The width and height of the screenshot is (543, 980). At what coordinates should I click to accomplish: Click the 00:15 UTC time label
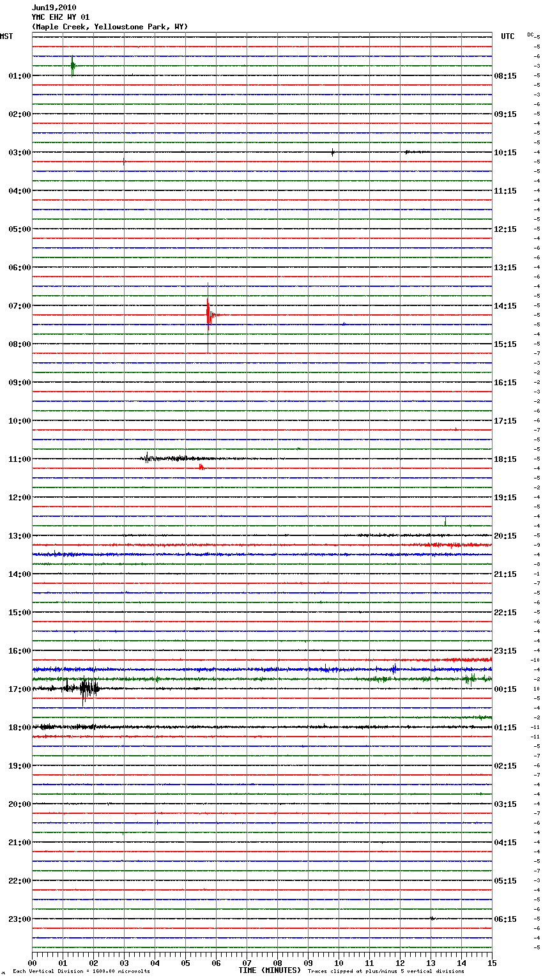pyautogui.click(x=505, y=689)
